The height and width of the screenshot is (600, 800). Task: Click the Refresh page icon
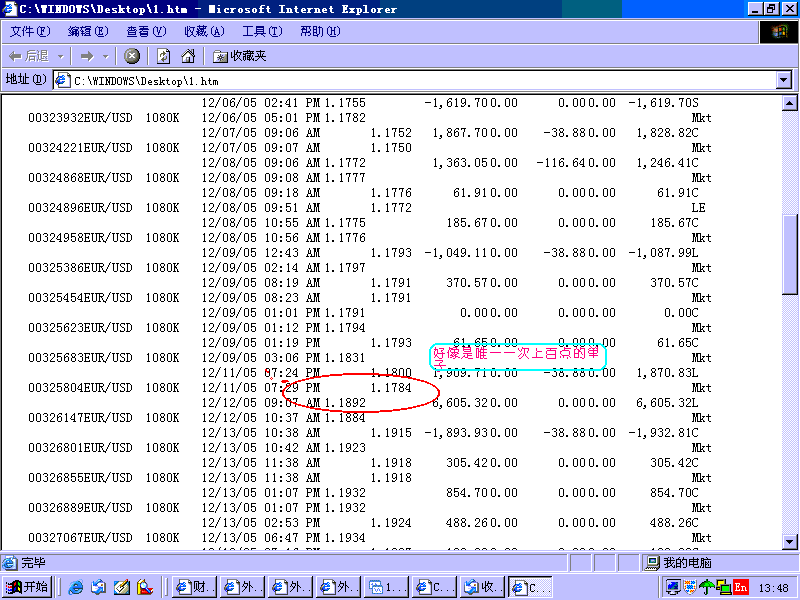coord(162,56)
